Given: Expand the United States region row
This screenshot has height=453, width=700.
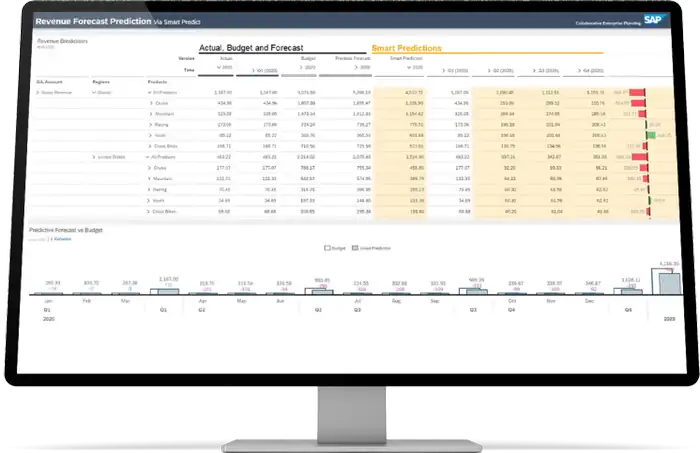Looking at the screenshot, I should 94,156.
